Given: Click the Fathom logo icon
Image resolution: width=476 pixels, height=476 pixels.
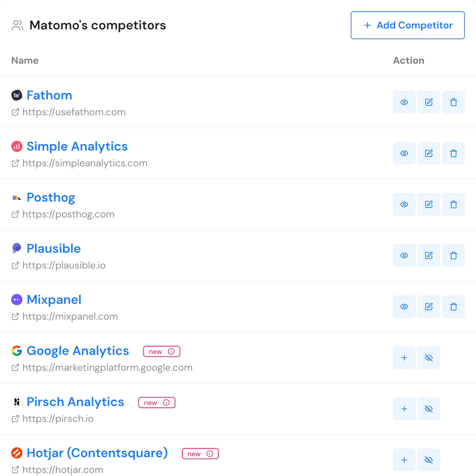Looking at the screenshot, I should pos(17,96).
